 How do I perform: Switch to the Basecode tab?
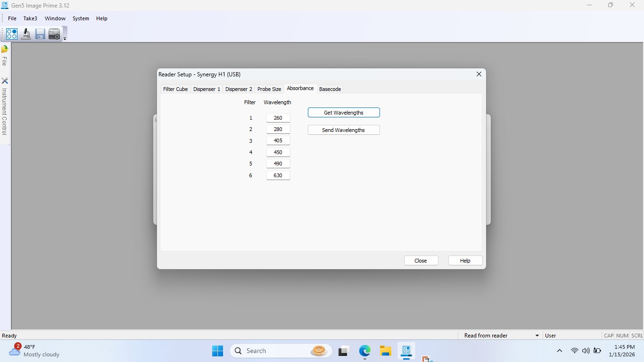point(330,89)
